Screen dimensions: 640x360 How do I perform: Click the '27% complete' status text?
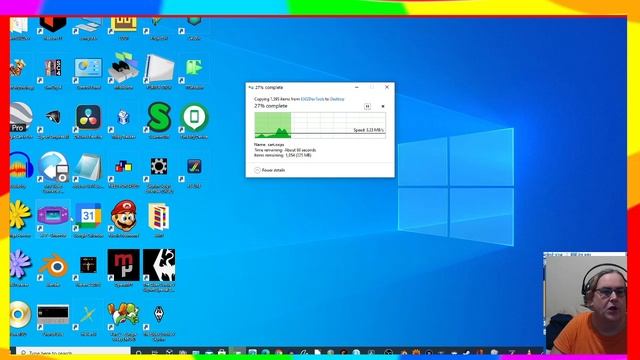pyautogui.click(x=271, y=106)
